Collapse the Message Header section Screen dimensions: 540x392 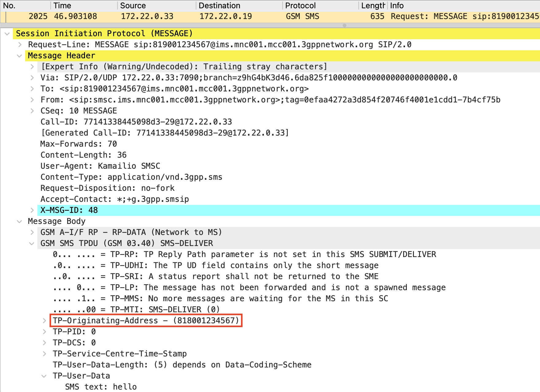click(x=19, y=56)
